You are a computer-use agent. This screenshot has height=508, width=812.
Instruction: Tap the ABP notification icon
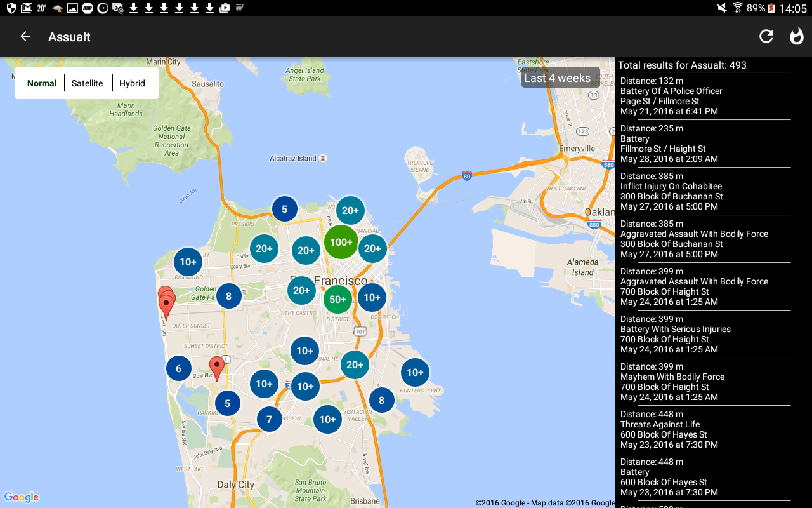[x=88, y=8]
